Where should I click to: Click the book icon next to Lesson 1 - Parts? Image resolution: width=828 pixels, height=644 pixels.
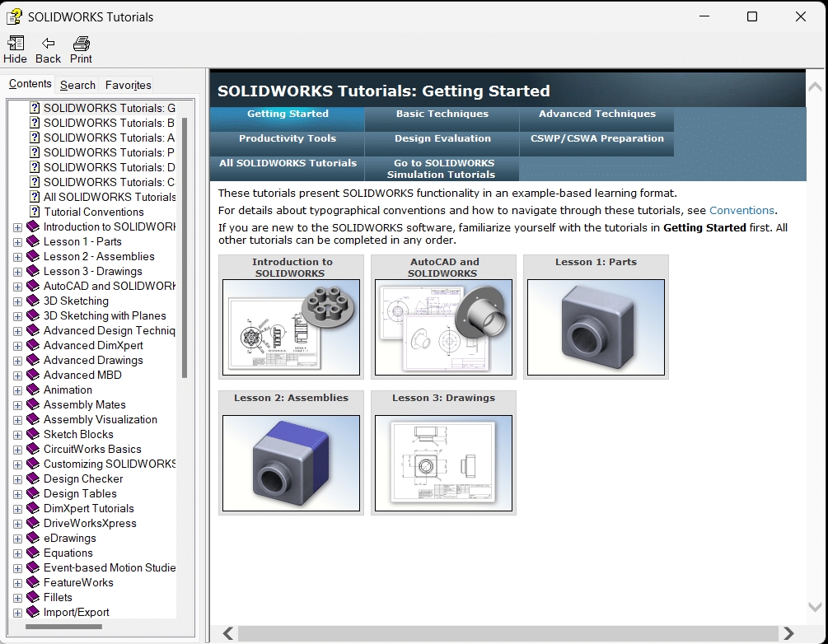pos(31,241)
